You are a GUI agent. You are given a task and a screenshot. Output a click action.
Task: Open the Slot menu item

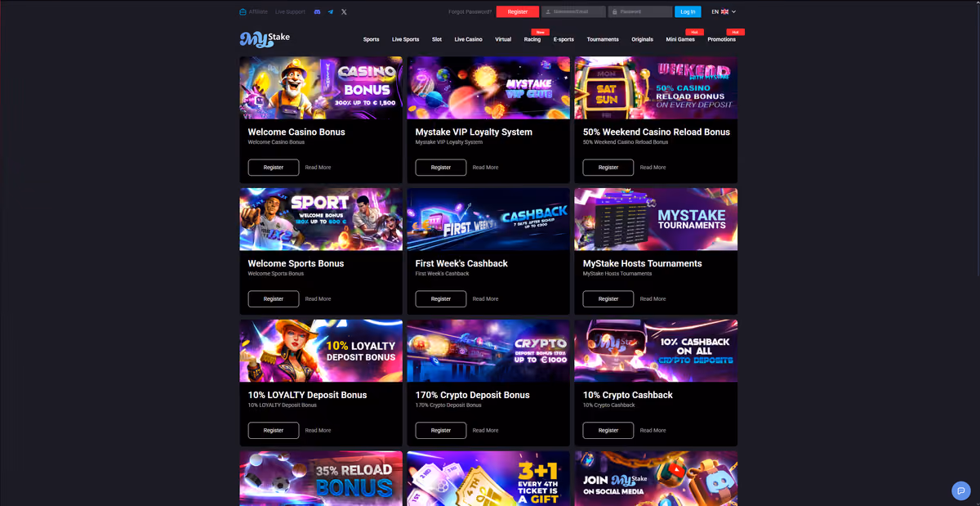click(x=437, y=39)
